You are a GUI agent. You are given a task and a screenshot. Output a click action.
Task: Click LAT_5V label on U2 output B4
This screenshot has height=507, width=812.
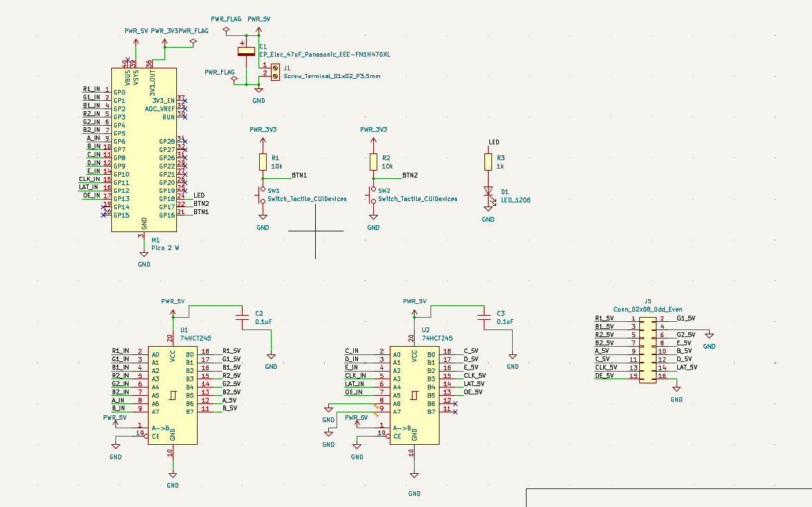[474, 384]
